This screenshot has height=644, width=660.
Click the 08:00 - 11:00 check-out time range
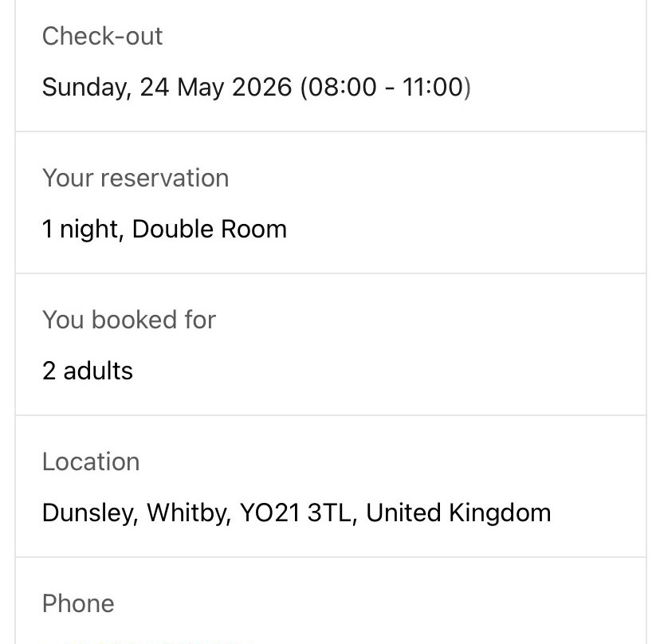386,87
